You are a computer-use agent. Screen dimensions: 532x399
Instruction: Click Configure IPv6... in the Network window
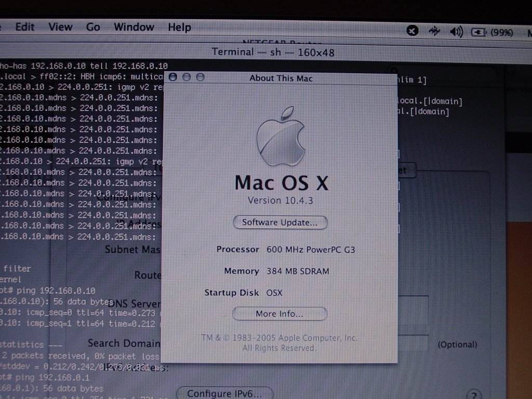pos(224,393)
